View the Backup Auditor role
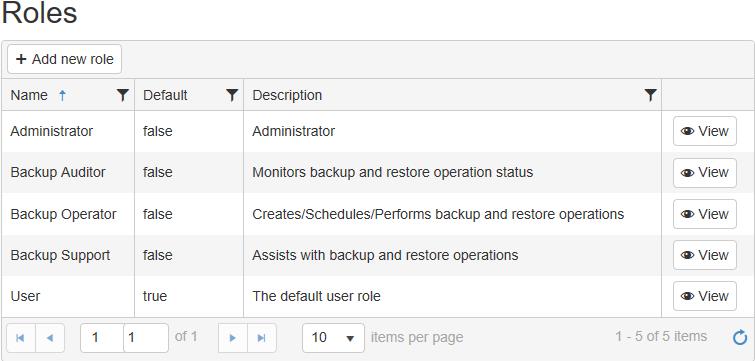 [705, 172]
